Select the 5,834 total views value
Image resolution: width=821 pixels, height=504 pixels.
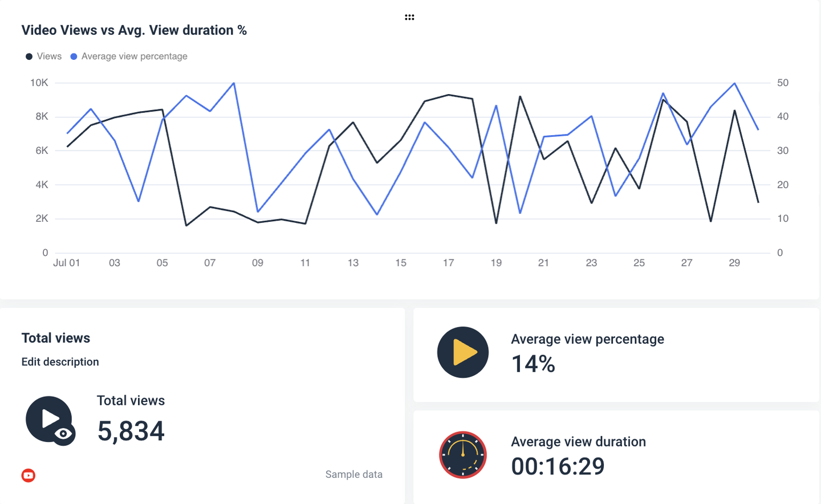click(x=131, y=431)
